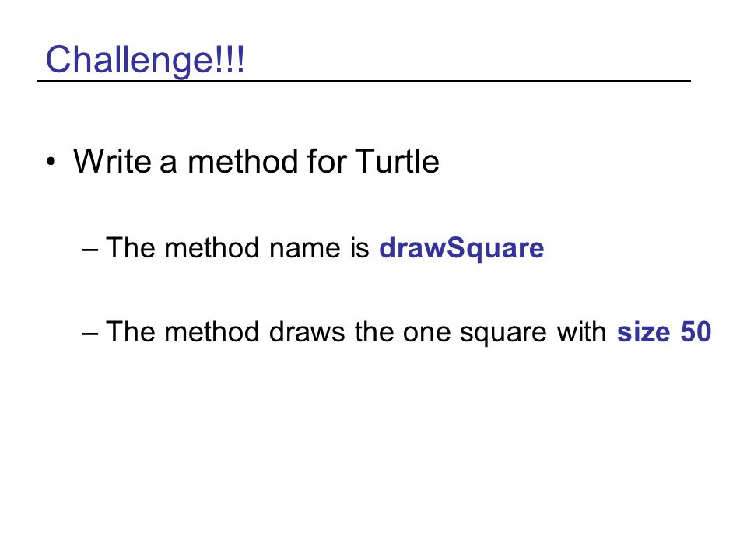Click the word "with" before "size 50"

pyautogui.click(x=581, y=331)
